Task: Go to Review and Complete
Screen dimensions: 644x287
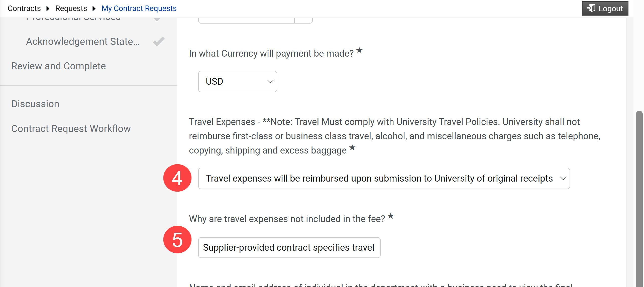Action: 59,66
